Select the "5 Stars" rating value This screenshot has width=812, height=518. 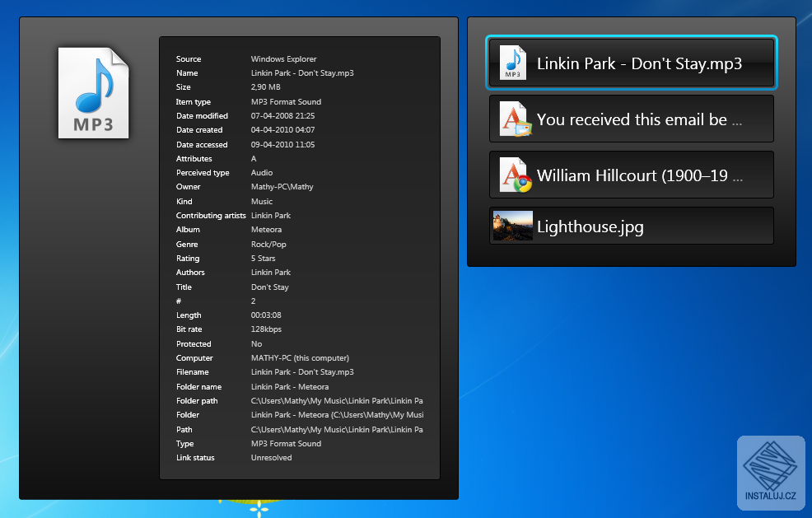pyautogui.click(x=264, y=259)
